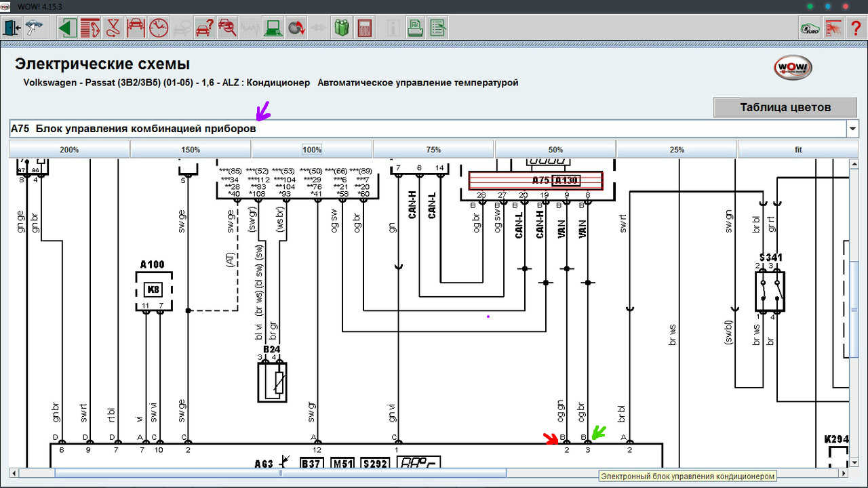Open the red calculator icon
This screenshot has height=488, width=868.
point(365,28)
